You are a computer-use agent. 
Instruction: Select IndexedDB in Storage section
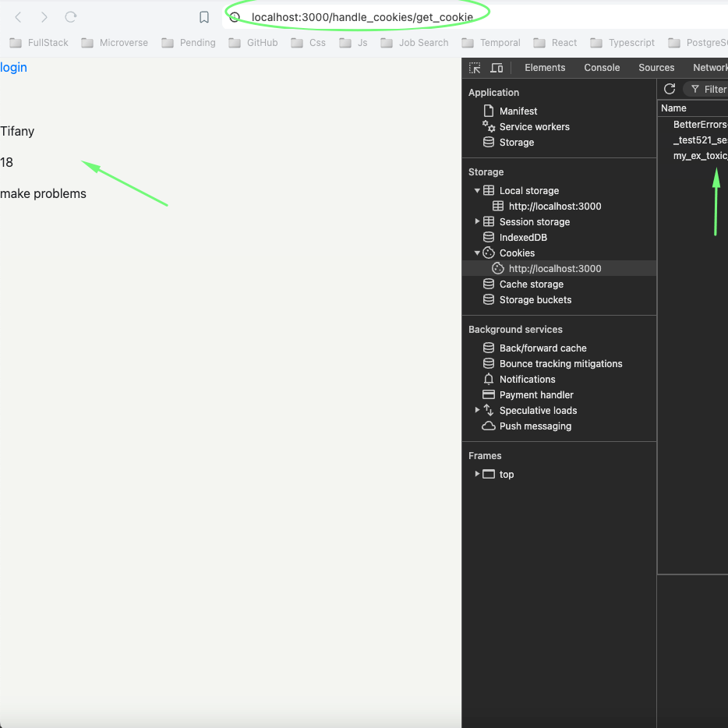coord(523,237)
